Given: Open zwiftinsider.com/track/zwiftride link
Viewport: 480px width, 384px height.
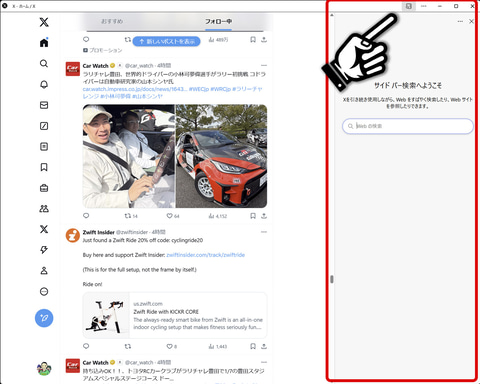Looking at the screenshot, I should tap(206, 255).
